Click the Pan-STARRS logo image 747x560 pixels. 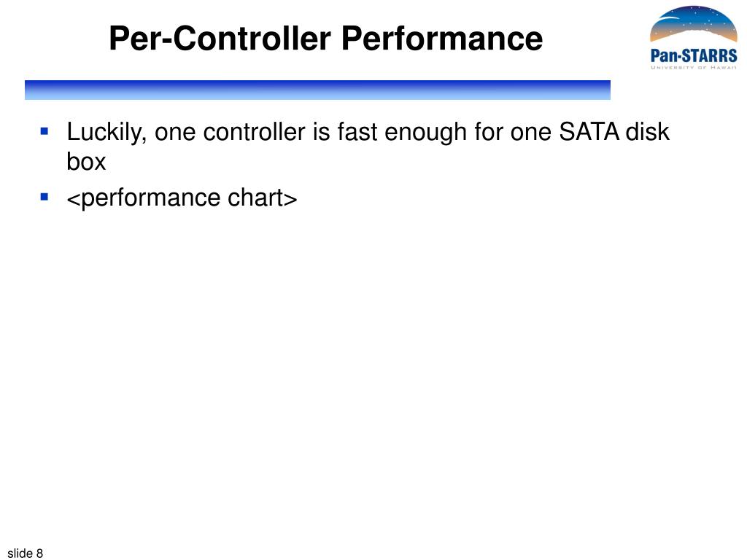(x=693, y=38)
